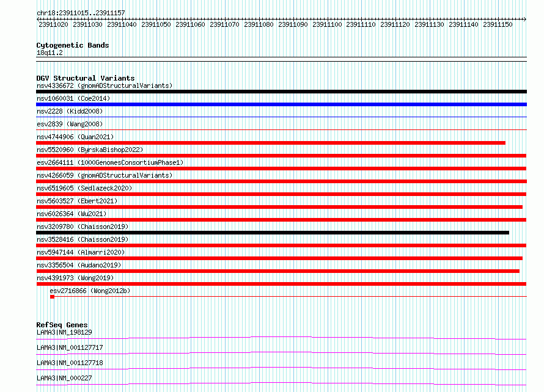The height and width of the screenshot is (392, 544).
Task: Open esv2839 (Wang2008) variant label
Action: (70, 124)
